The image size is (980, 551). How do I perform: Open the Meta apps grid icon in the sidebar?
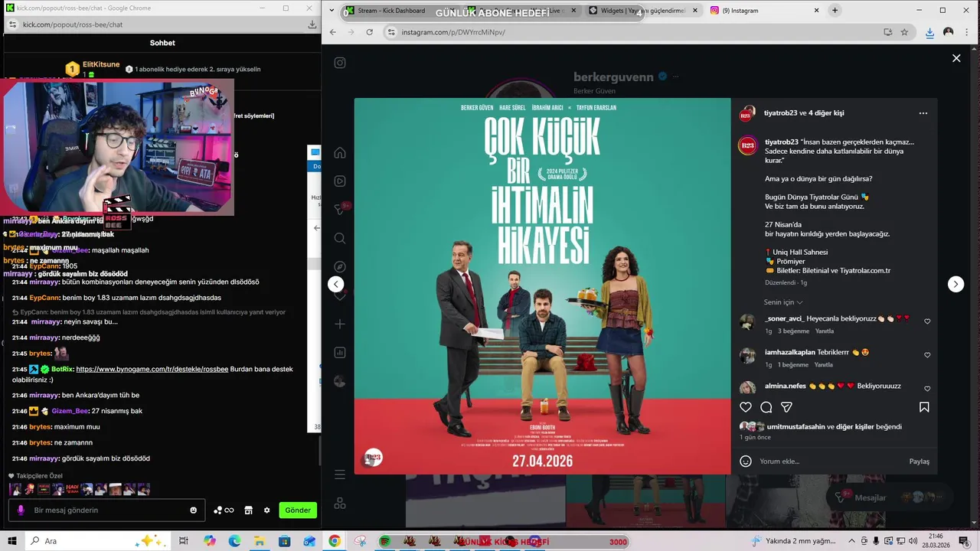coord(340,503)
